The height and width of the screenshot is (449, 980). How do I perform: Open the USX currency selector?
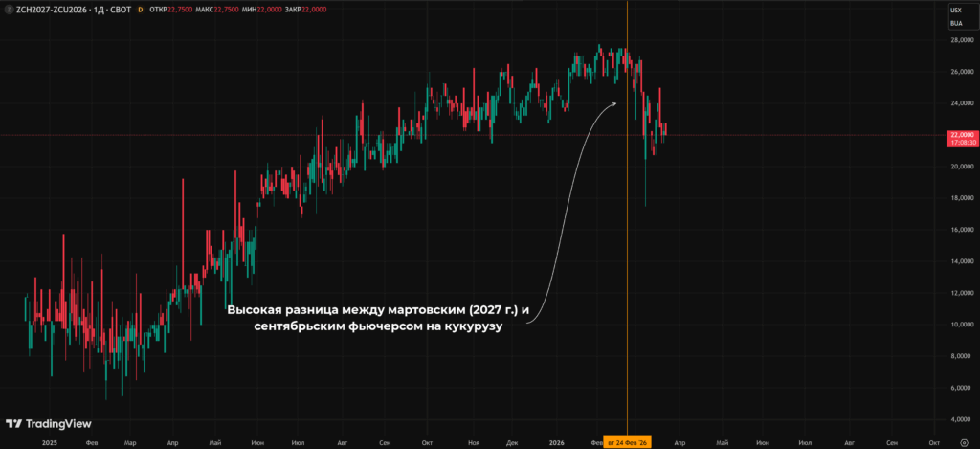pyautogui.click(x=956, y=10)
